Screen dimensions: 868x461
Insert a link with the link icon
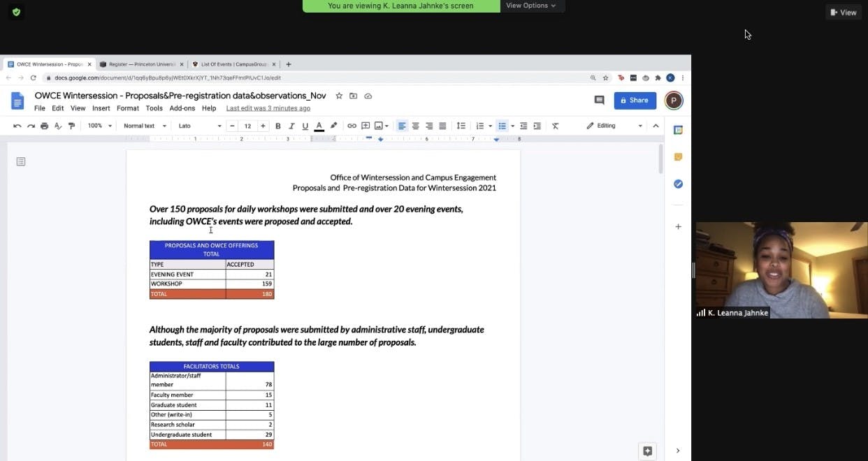pos(352,126)
